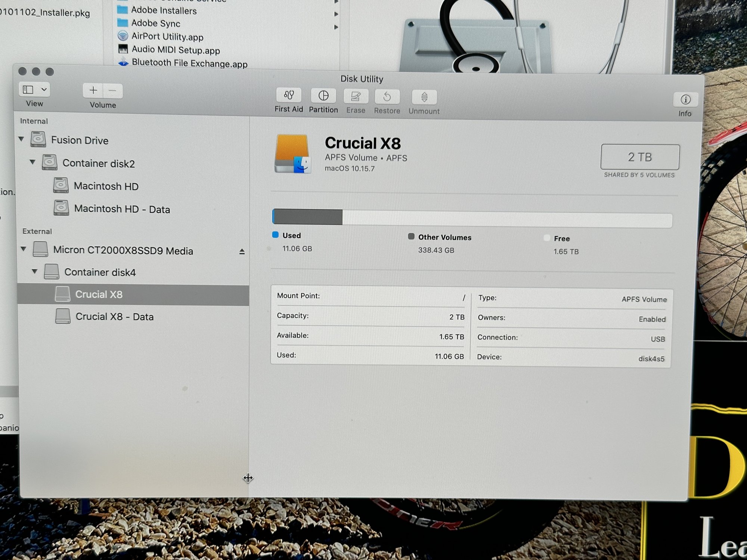Select Macintosh HD - Data volume
The image size is (747, 560).
(122, 209)
